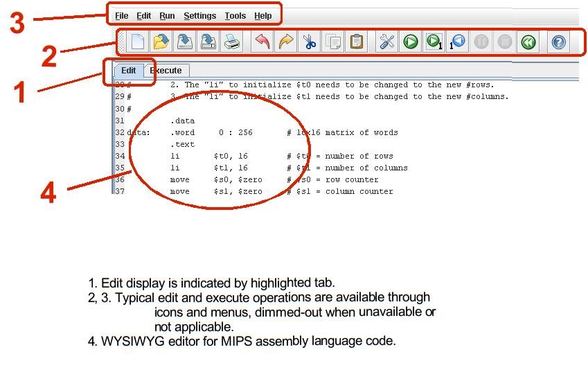Click comment "16x16 matrix of words"
Screen dimensions: 588x381
[342, 132]
